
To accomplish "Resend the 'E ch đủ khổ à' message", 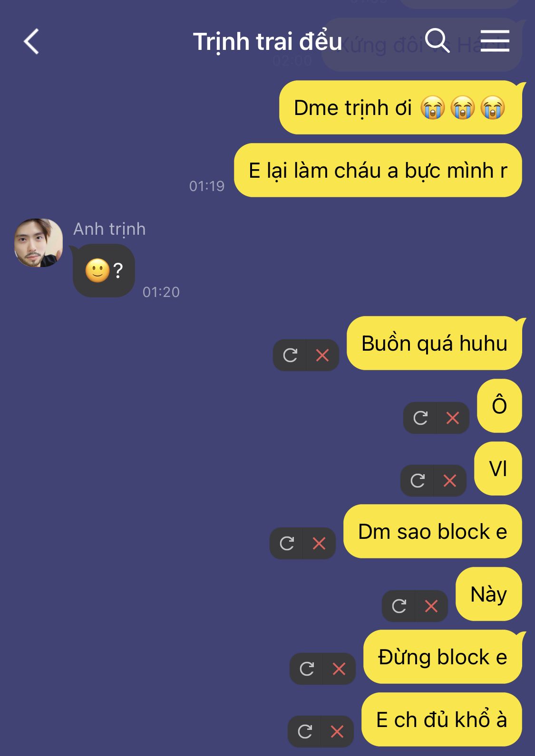I will tap(305, 731).
